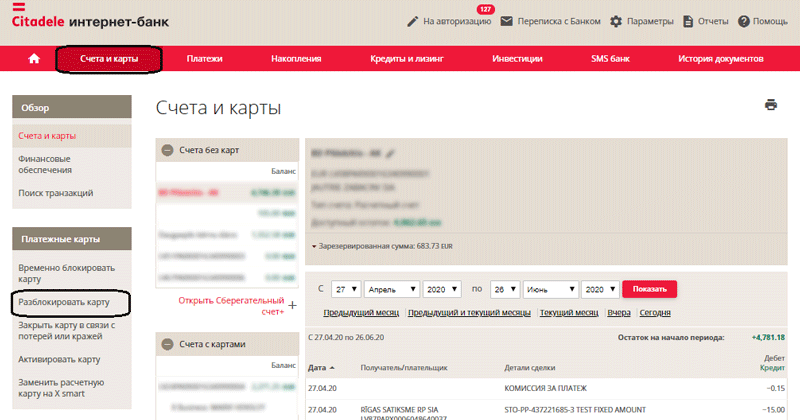Open the pencil authorization icon
The height and width of the screenshot is (420, 800).
tap(412, 21)
